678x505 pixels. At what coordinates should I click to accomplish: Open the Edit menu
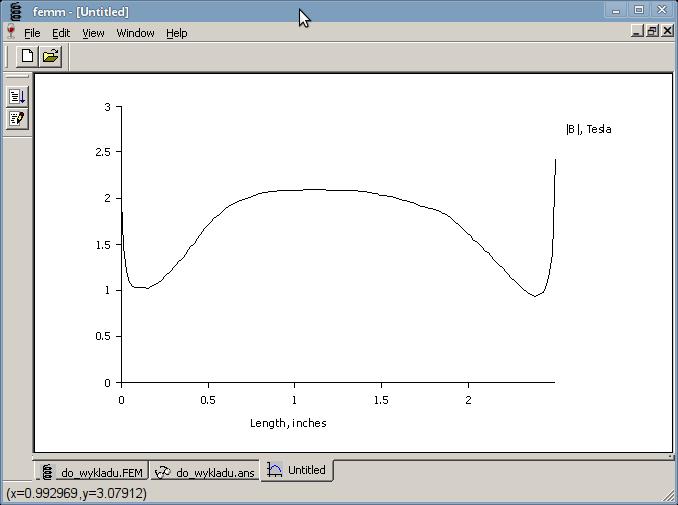[61, 33]
